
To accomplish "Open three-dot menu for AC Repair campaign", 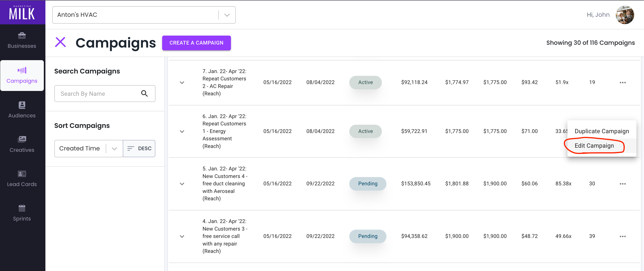I will (622, 83).
